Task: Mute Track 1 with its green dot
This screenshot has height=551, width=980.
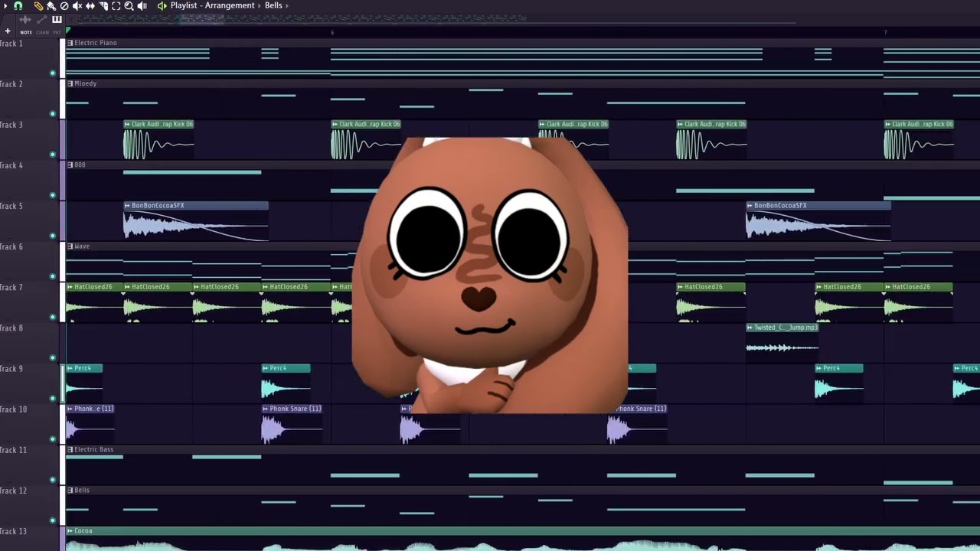Action: 52,73
